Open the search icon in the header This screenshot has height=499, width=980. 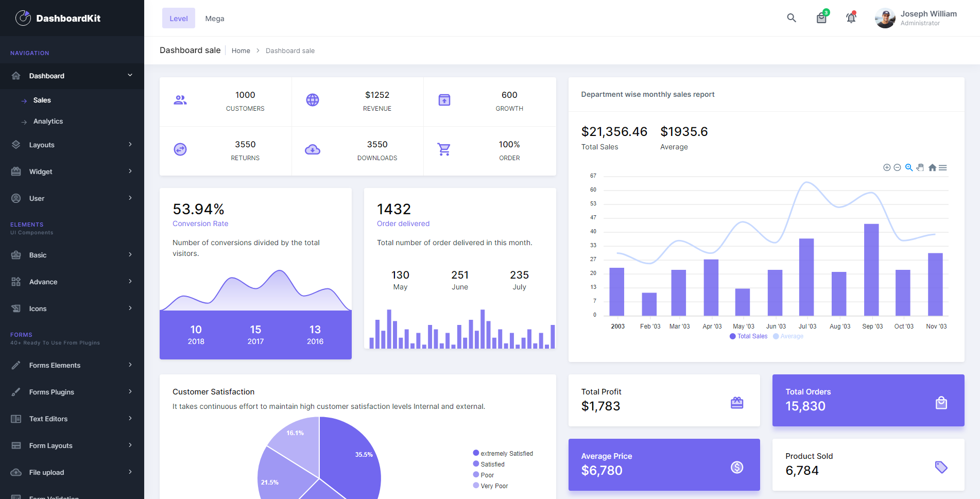click(x=791, y=18)
